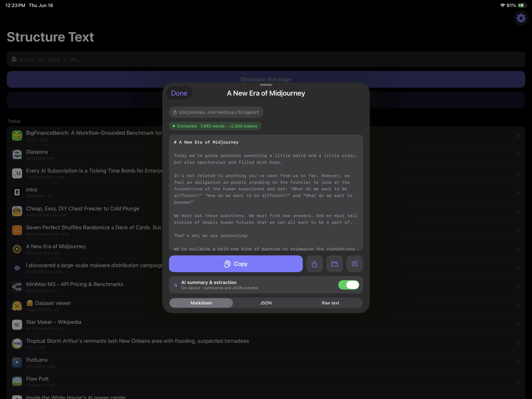Click the extracted markdown text preview
The image size is (532, 399).
pyautogui.click(x=266, y=192)
